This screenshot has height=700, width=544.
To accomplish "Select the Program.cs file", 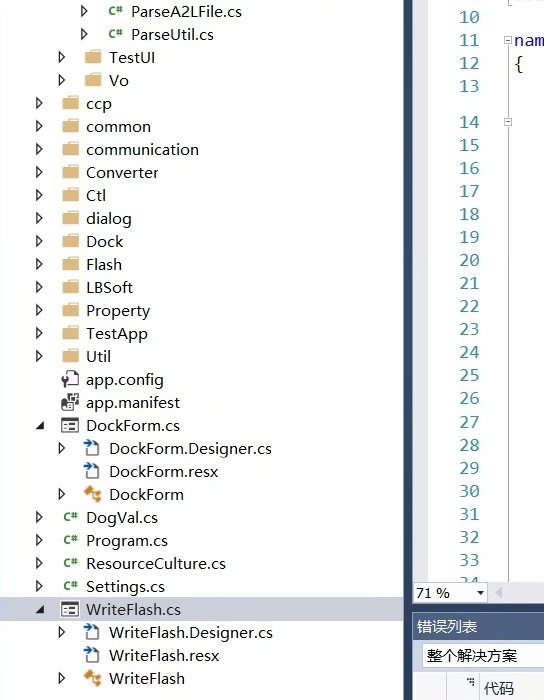I will point(127,541).
